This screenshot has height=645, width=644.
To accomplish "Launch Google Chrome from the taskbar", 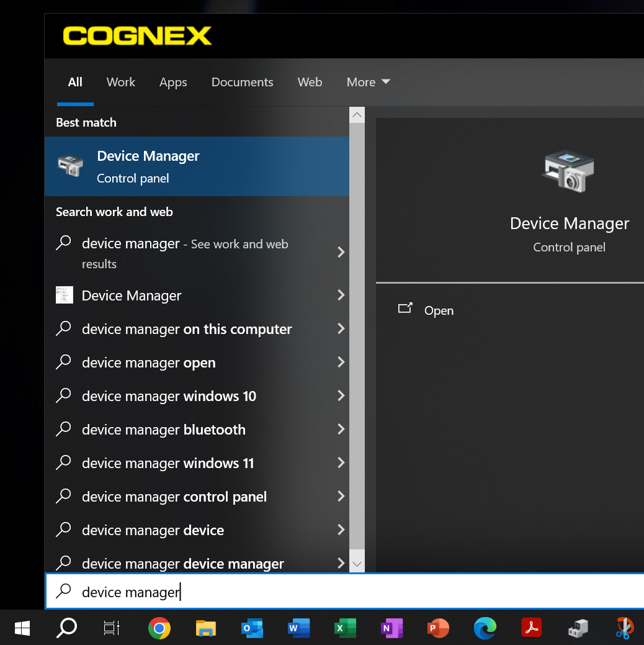I will [x=159, y=628].
